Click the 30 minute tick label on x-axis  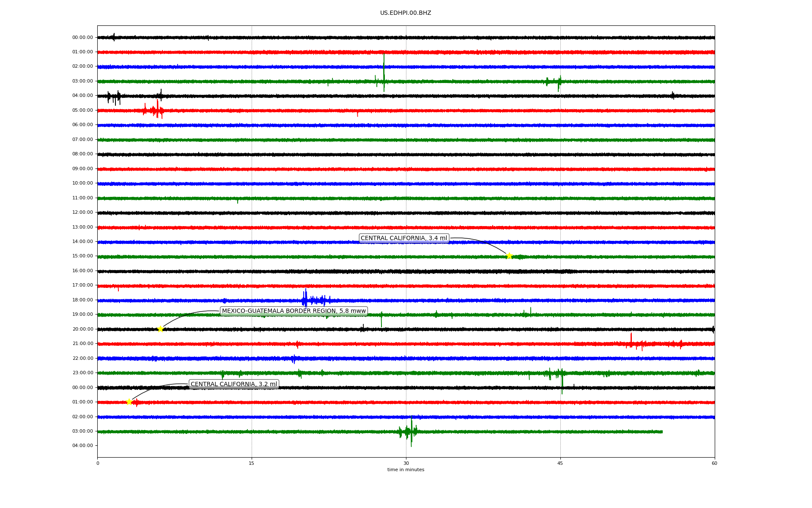click(406, 463)
